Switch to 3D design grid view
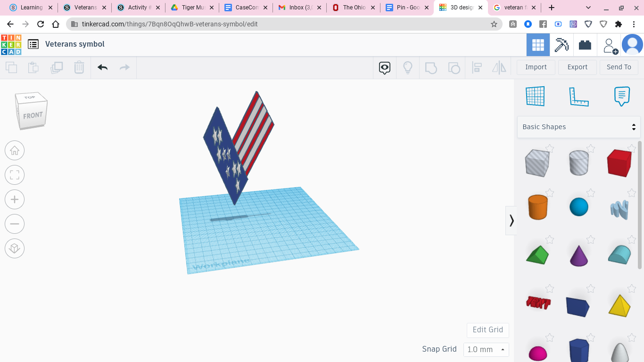This screenshot has width=644, height=362. coord(538,45)
